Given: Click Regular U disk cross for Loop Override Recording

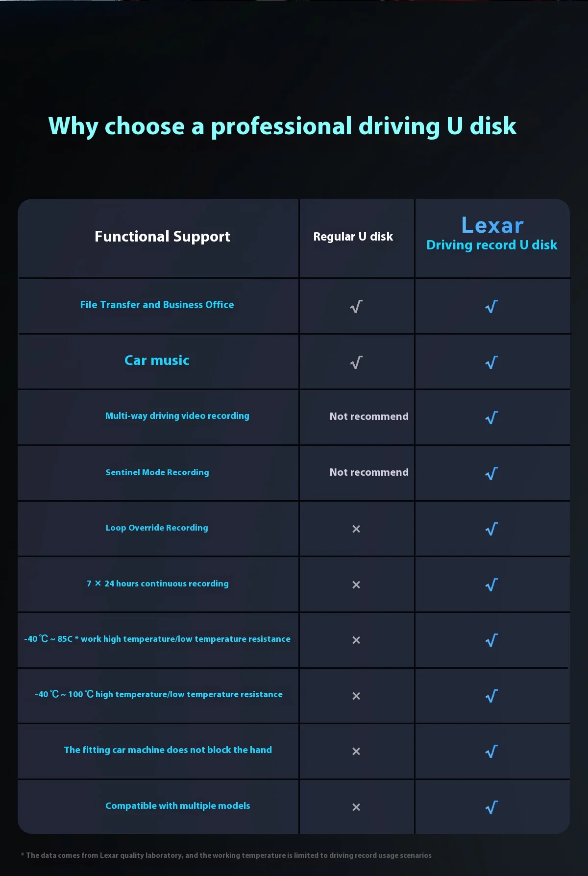Looking at the screenshot, I should (x=356, y=529).
